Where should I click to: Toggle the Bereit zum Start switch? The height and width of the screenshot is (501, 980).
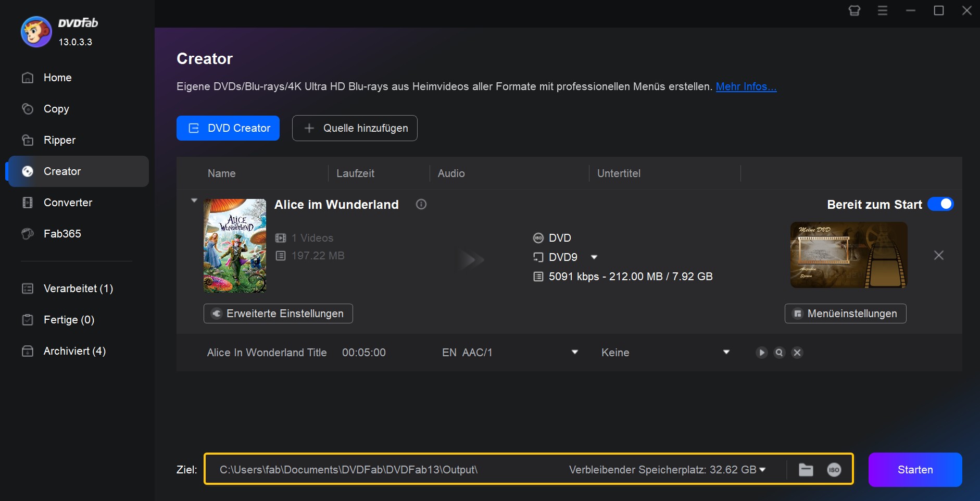click(940, 204)
